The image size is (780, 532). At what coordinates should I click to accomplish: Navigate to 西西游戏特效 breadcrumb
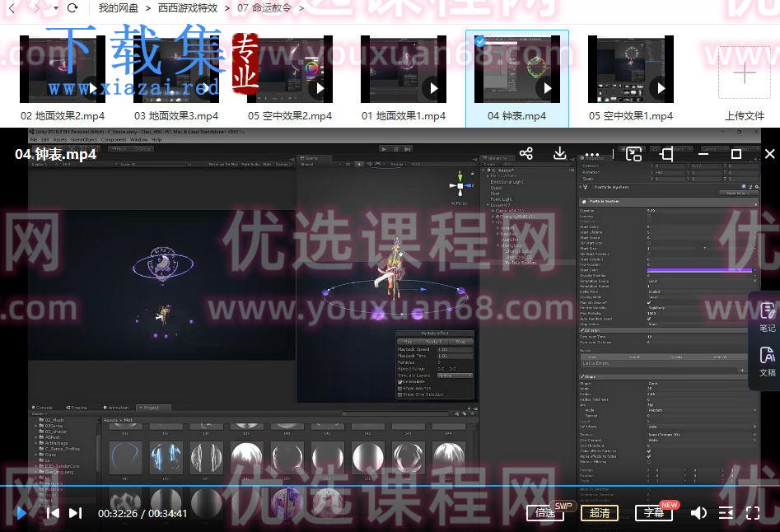coord(188,8)
